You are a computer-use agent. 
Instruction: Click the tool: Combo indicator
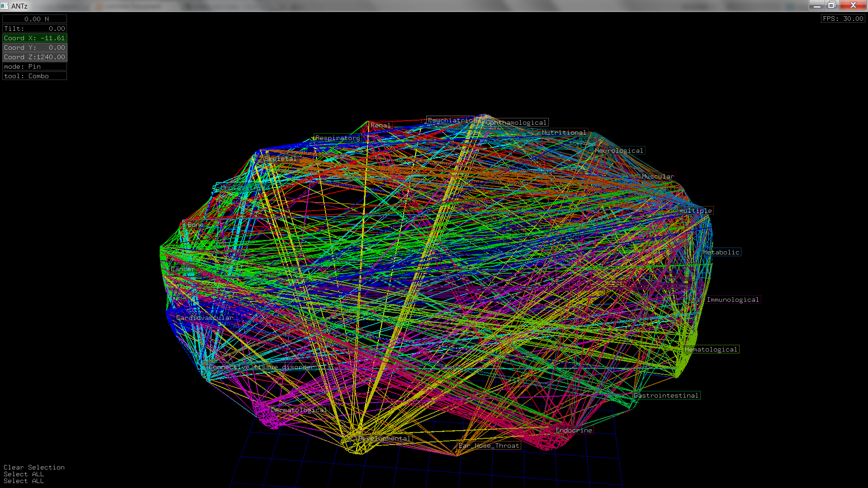(x=34, y=76)
